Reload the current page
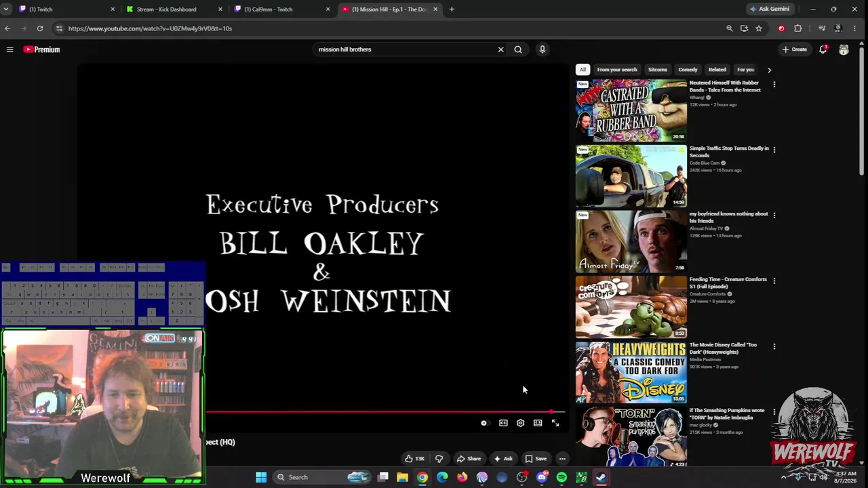 point(40,28)
